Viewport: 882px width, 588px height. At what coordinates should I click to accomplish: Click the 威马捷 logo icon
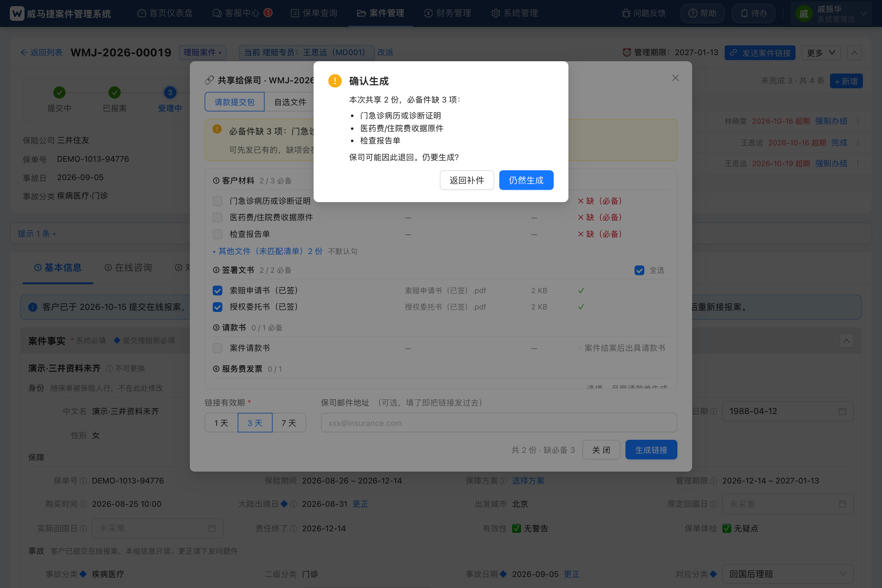(17, 13)
